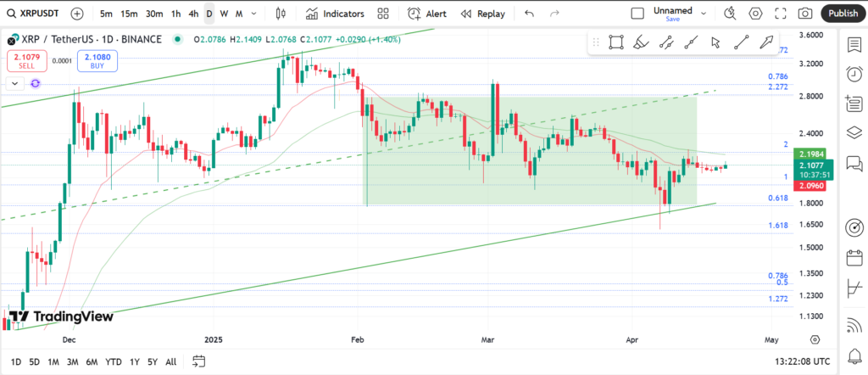Select the ray line tool
The image size is (868, 375).
[741, 42]
